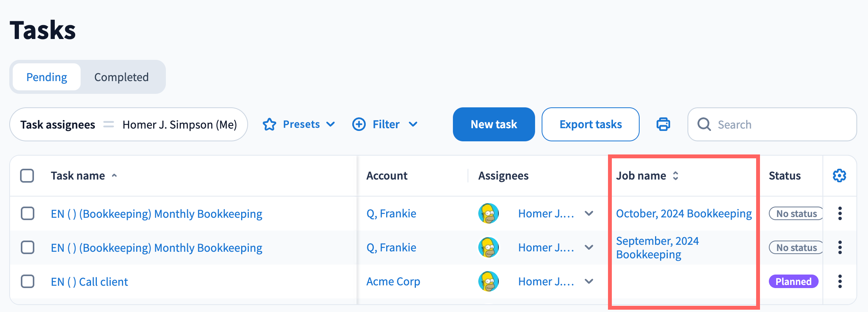Sort by Job name column arrows

point(675,176)
